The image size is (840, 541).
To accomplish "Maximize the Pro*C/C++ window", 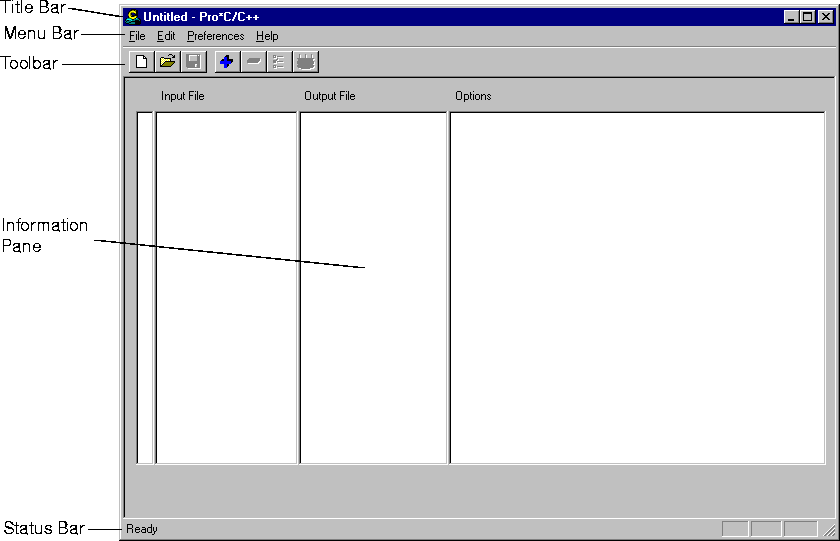I will coord(807,17).
